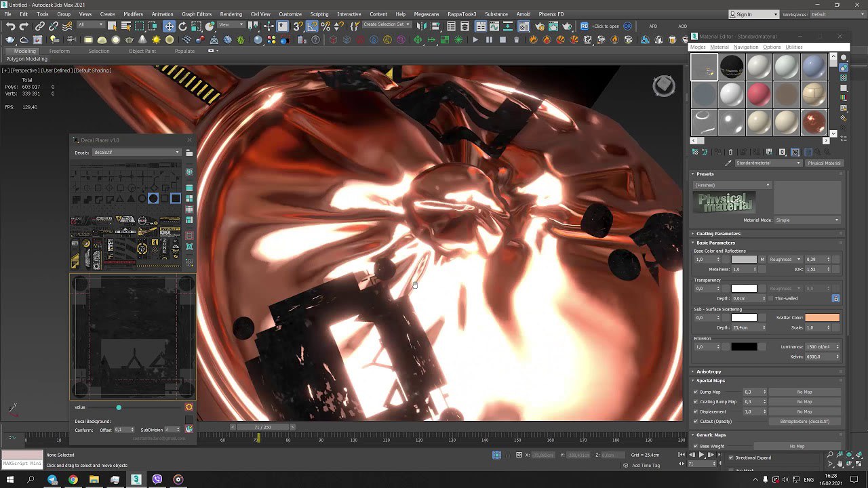Image resolution: width=868 pixels, height=488 pixels.
Task: Switch to the Object Paint ribbon tab
Action: point(142,51)
